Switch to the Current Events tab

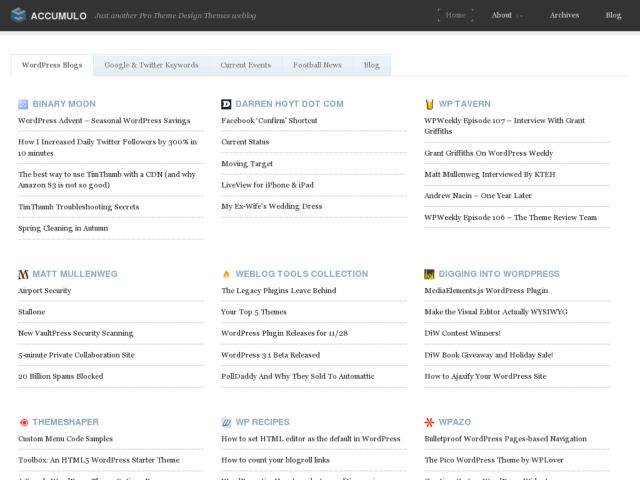(x=246, y=65)
